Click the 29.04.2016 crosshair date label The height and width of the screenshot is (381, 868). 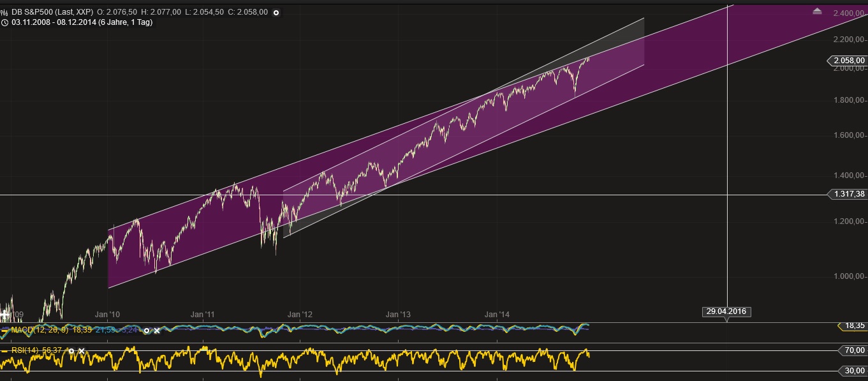727,311
